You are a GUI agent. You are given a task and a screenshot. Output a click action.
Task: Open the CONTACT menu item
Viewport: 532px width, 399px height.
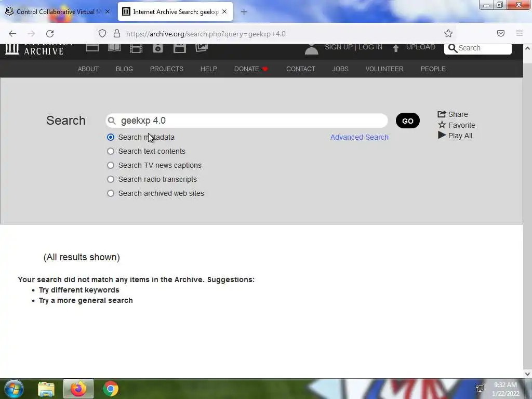point(301,69)
